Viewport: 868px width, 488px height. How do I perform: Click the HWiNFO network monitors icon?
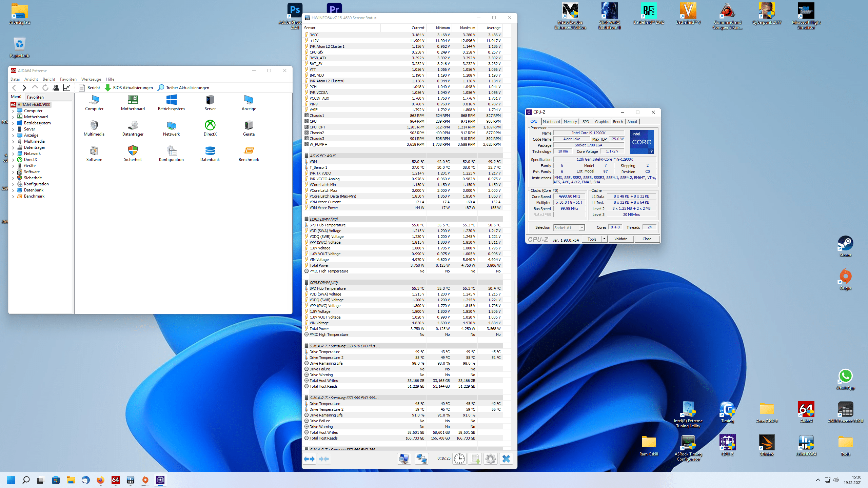click(421, 459)
